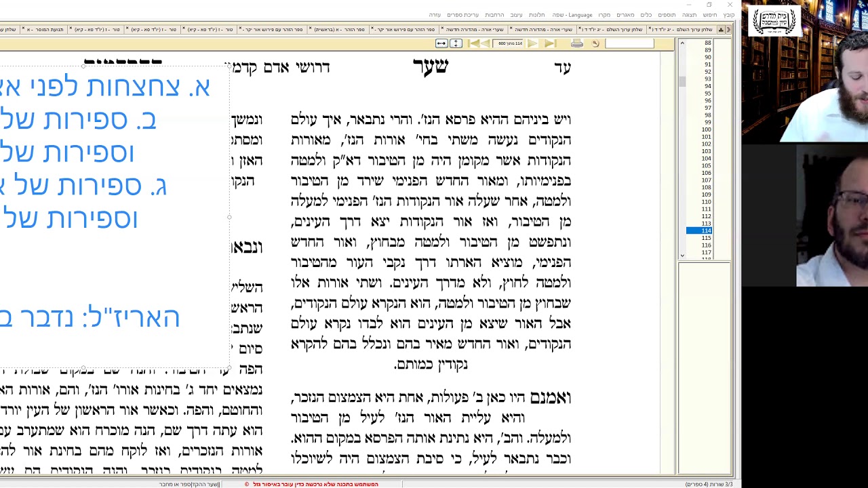Click the page list scrollbar thumb
The height and width of the screenshot is (488, 868).
pyautogui.click(x=682, y=81)
